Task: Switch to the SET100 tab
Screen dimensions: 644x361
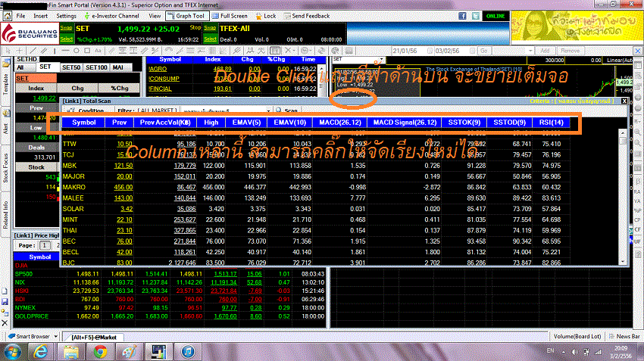Action: click(96, 67)
